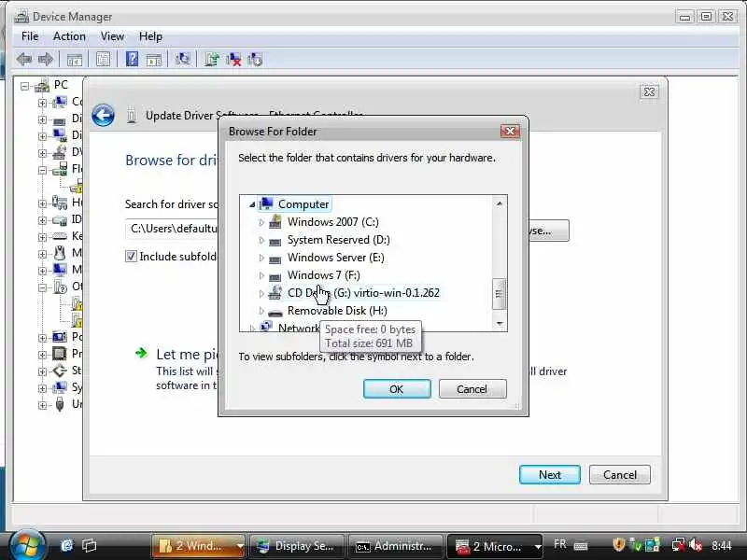Expand Windows 7 (F:) drive

(x=261, y=275)
